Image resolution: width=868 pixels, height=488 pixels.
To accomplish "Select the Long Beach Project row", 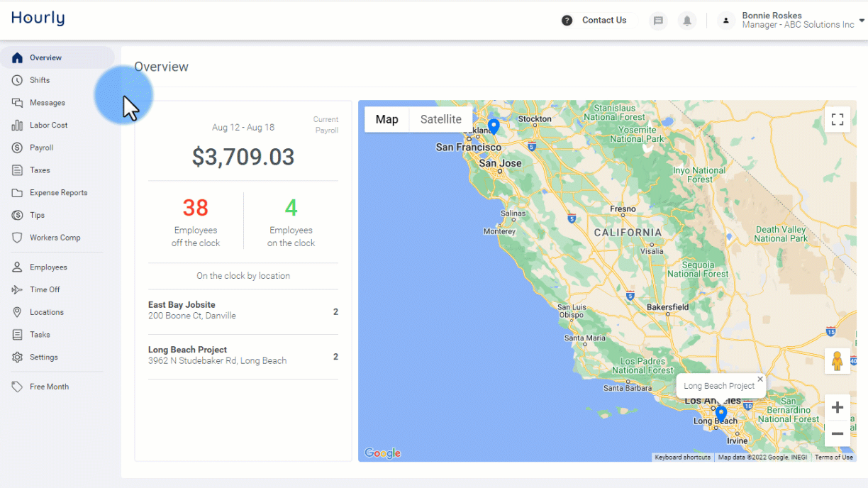I will coord(243,357).
